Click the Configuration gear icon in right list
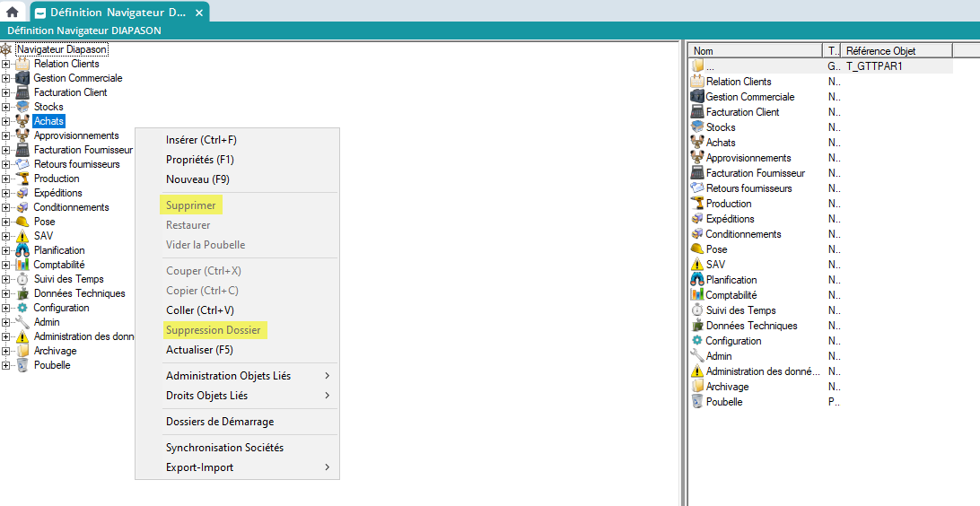Screen dimensions: 980x506 (697, 341)
